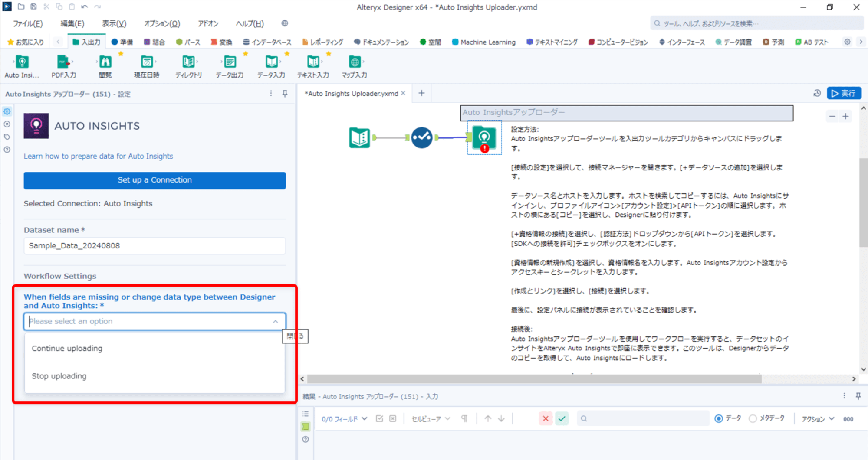868x460 pixels.
Task: Open the アクション dropdown
Action: point(818,419)
